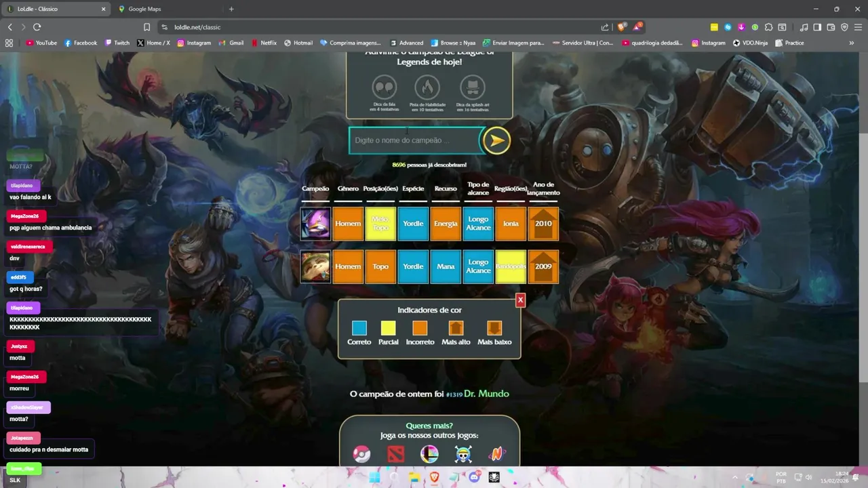Click the Incorreto orange color swatch
This screenshot has width=868, height=488.
(x=420, y=329)
